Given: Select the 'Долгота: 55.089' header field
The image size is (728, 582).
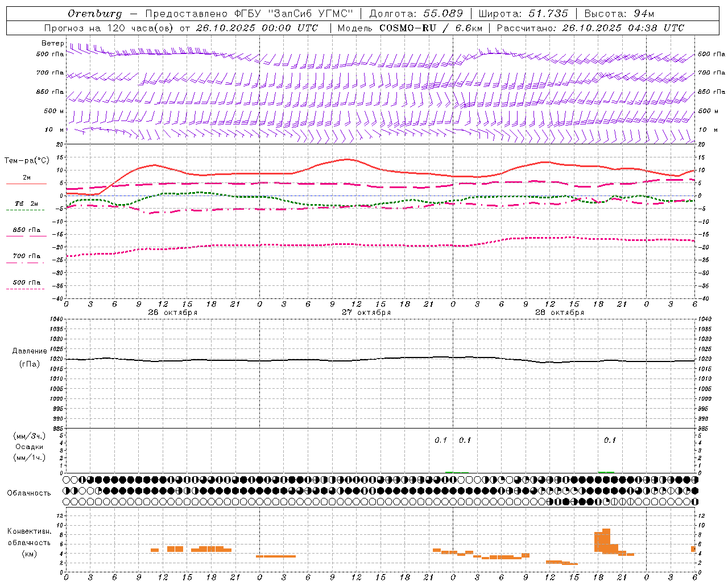Looking at the screenshot, I should [416, 14].
